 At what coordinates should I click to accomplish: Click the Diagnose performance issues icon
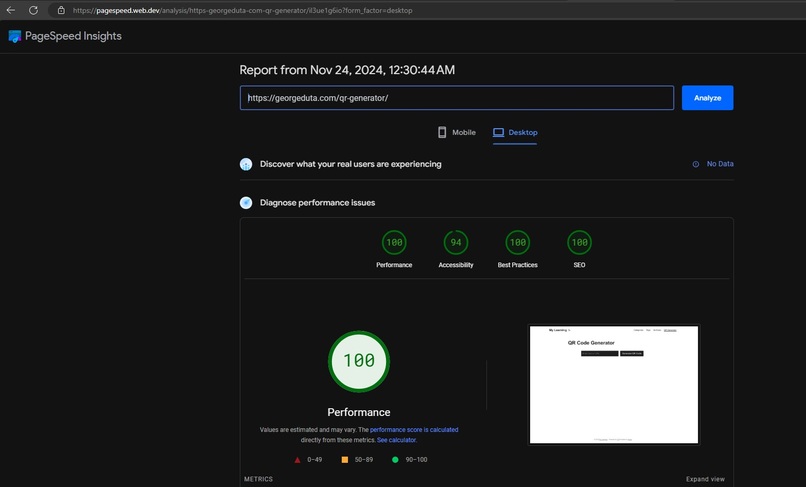246,203
